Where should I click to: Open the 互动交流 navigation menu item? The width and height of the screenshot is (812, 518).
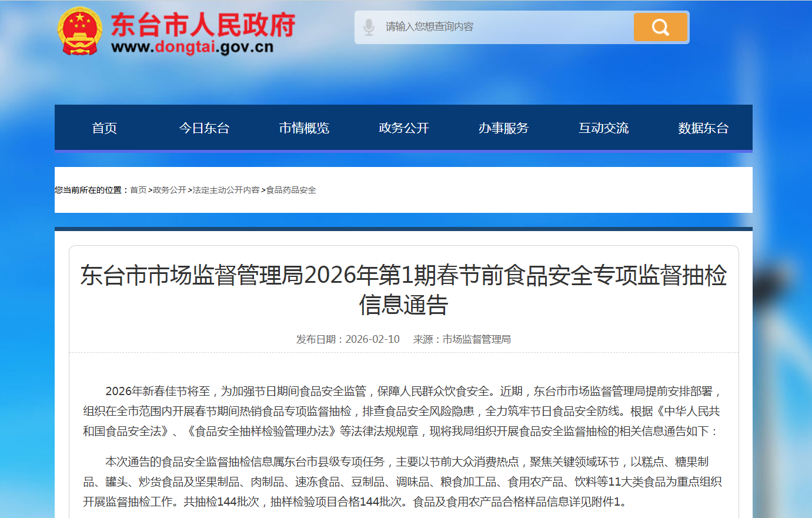[x=603, y=128]
